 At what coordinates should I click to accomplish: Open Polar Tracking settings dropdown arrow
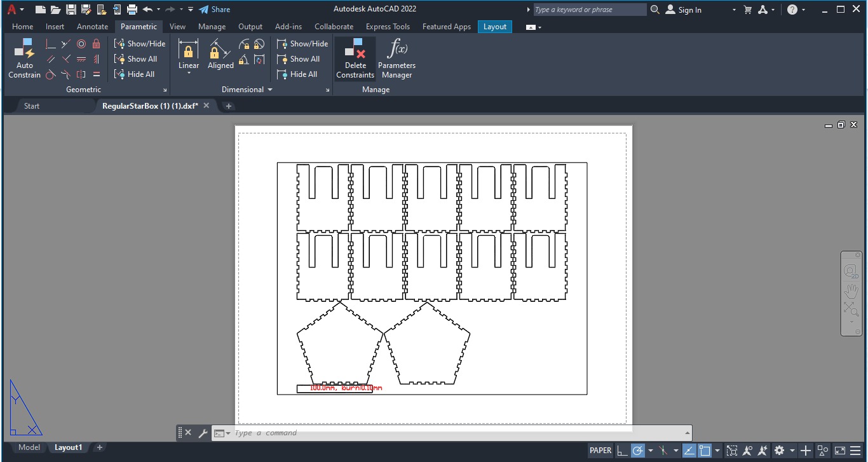[x=651, y=451]
